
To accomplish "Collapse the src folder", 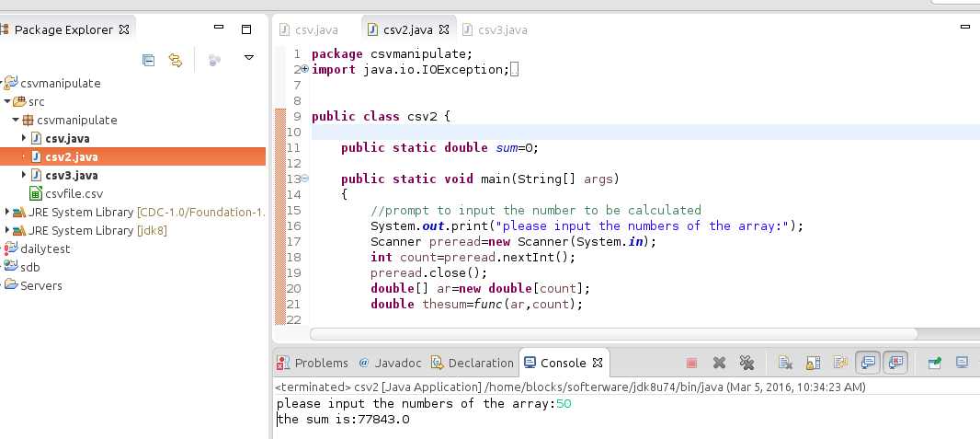I will tap(6, 101).
